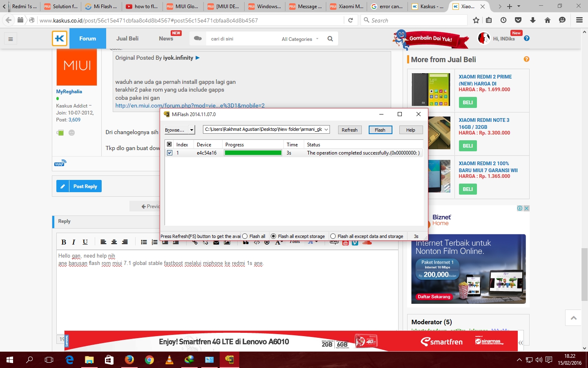This screenshot has height=368, width=588.
Task: Open the MyReghalia user profile link
Action: 69,92
